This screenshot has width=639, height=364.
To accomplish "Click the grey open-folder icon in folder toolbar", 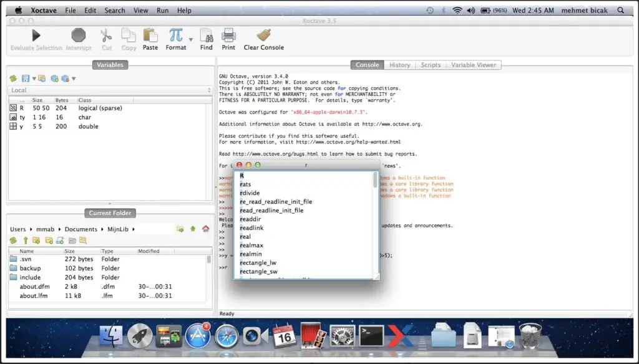I will (x=72, y=240).
